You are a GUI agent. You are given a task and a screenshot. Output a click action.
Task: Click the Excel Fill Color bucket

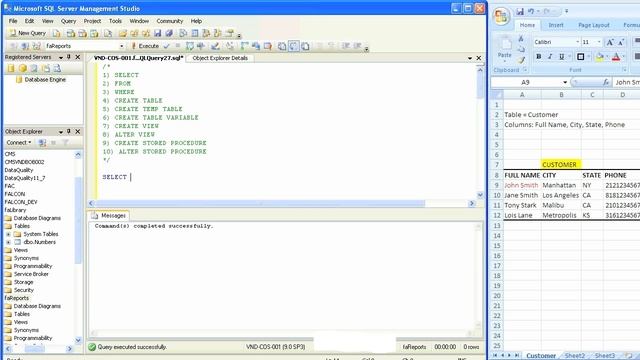[599, 57]
